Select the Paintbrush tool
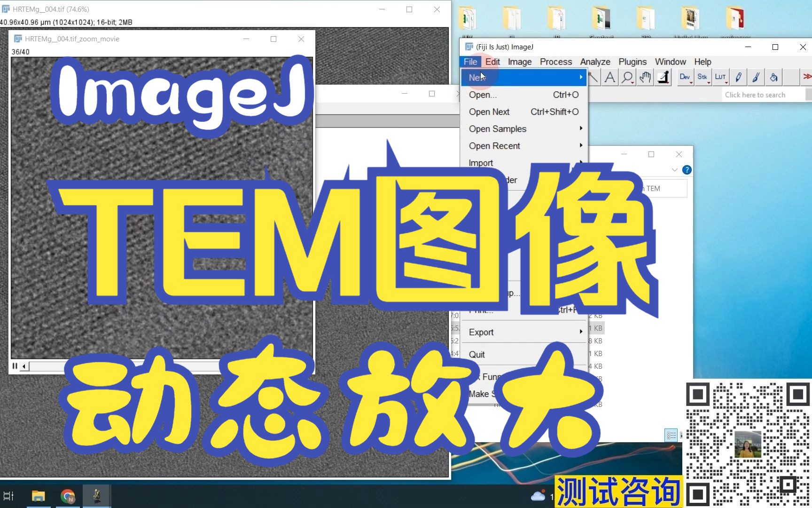Image resolution: width=812 pixels, height=508 pixels. tap(756, 78)
